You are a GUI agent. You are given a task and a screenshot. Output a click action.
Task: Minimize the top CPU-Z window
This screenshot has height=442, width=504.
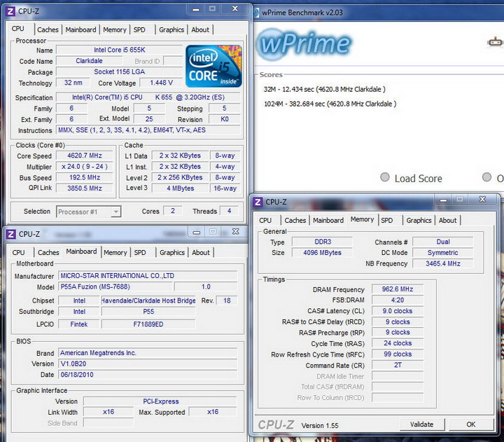196,9
